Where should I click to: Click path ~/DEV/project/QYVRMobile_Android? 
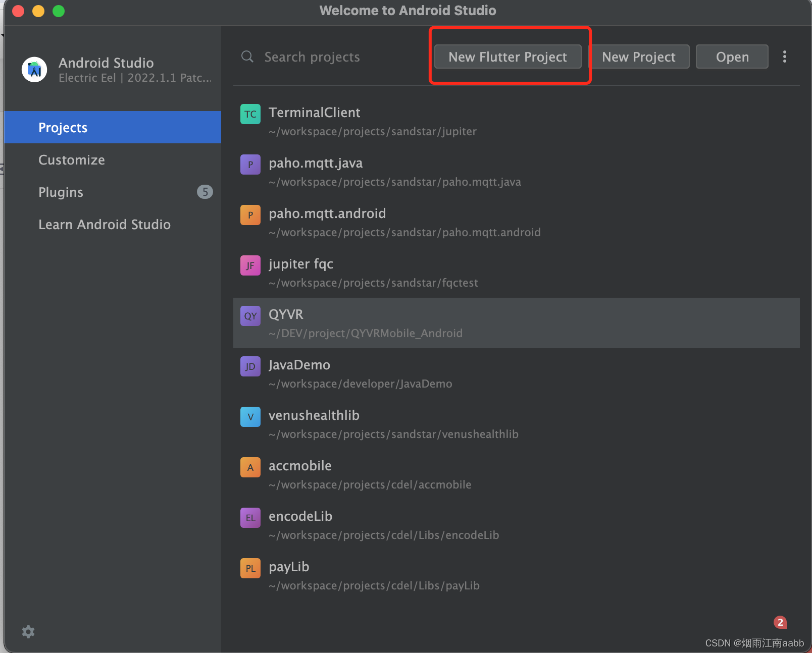366,333
